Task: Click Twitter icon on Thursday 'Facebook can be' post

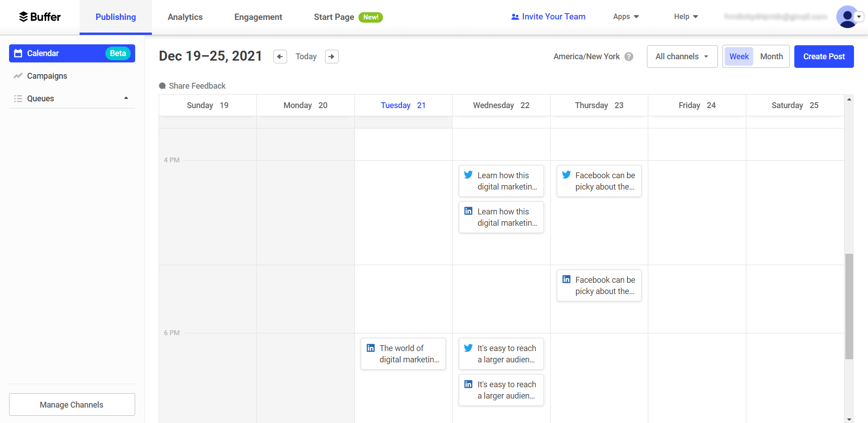Action: 566,175
